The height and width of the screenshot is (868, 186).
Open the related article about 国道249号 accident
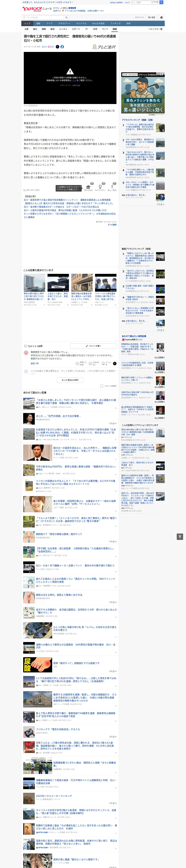(x=65, y=210)
